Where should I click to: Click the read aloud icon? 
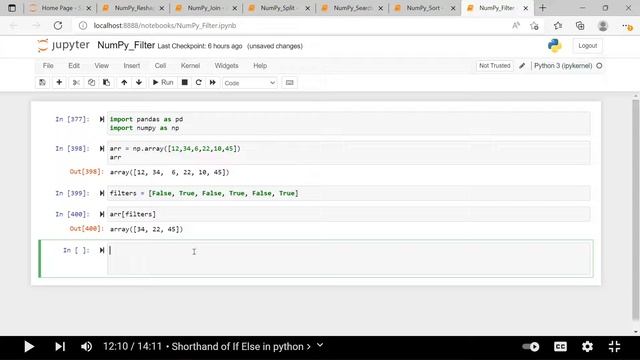point(516,26)
